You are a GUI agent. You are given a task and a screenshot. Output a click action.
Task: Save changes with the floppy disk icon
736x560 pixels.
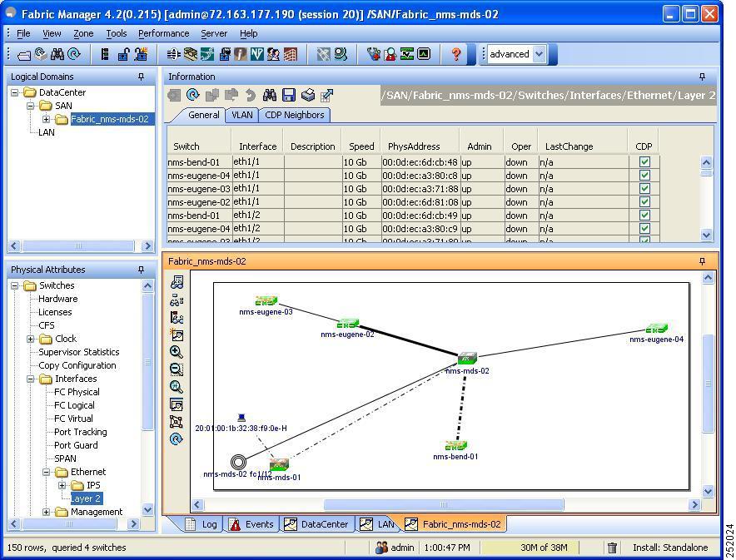coord(289,95)
